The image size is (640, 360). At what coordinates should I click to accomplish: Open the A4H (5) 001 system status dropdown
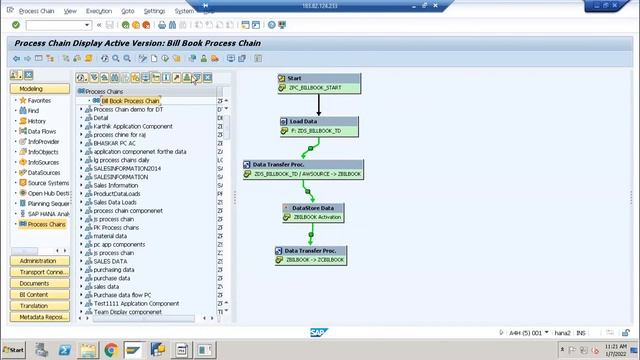click(547, 333)
